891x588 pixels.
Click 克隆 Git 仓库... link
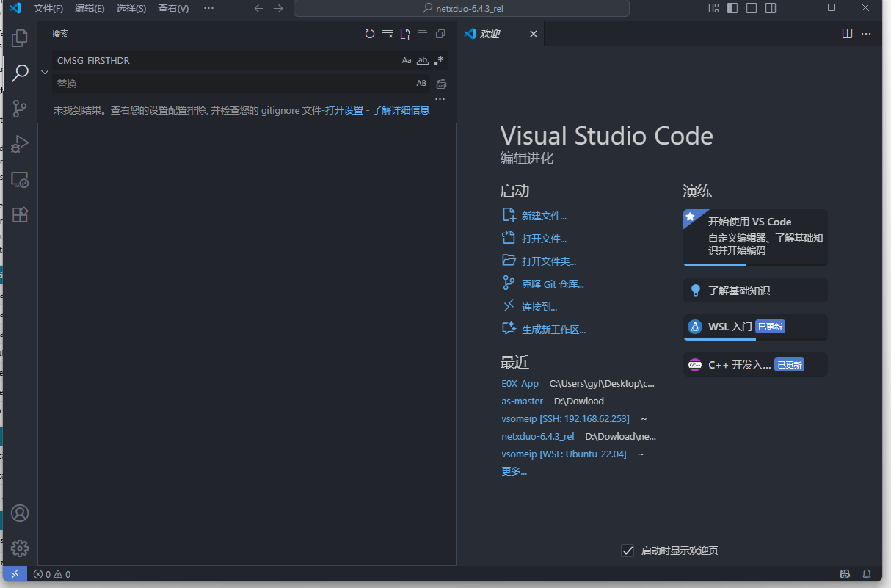[553, 284]
